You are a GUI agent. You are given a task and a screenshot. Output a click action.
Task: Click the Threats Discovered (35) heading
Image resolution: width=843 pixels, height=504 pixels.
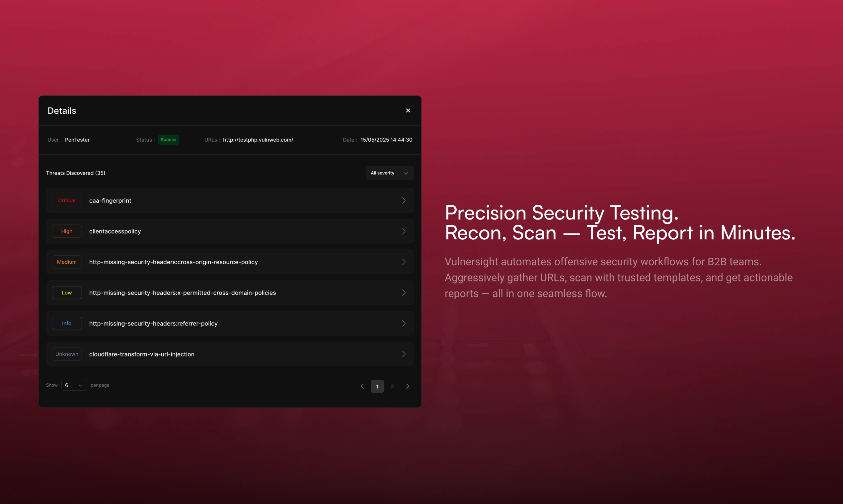(75, 173)
